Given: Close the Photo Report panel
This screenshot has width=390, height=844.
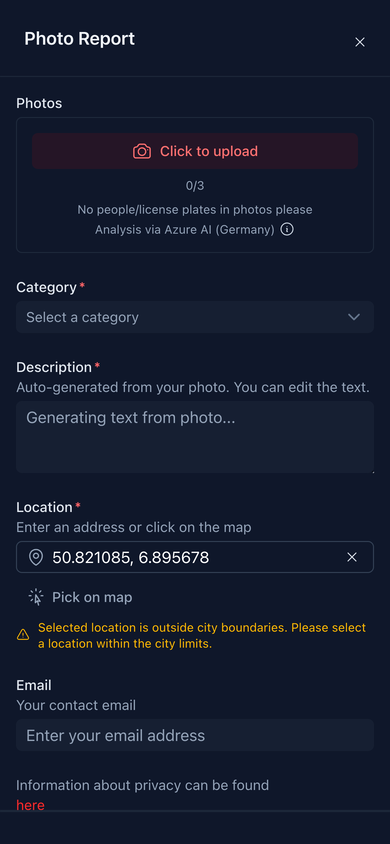Looking at the screenshot, I should (x=360, y=42).
